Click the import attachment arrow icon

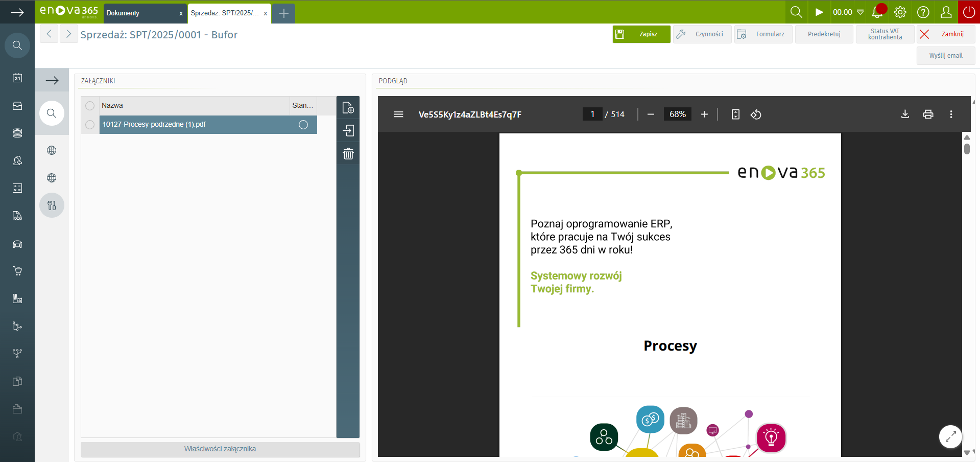tap(348, 131)
